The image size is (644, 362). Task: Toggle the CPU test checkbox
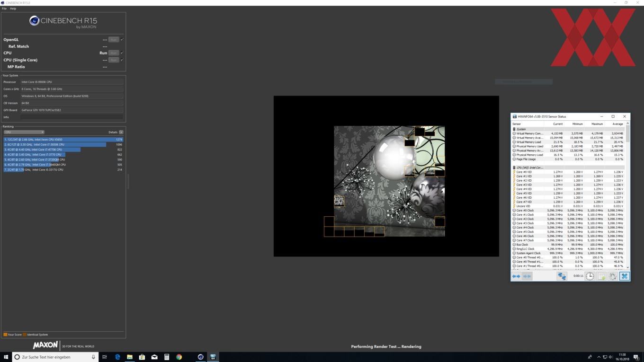tap(122, 53)
